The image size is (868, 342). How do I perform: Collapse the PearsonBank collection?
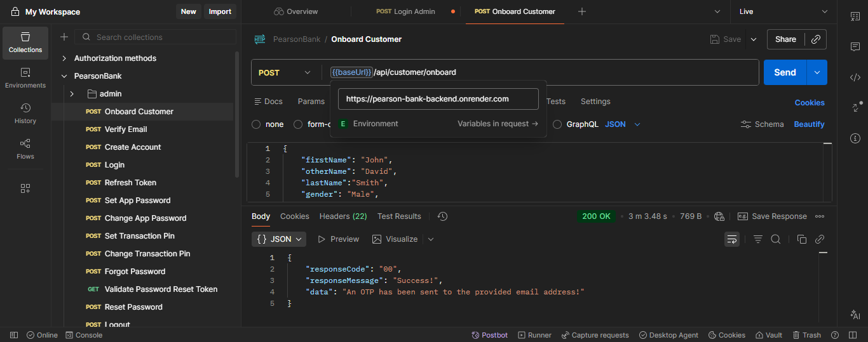point(64,76)
